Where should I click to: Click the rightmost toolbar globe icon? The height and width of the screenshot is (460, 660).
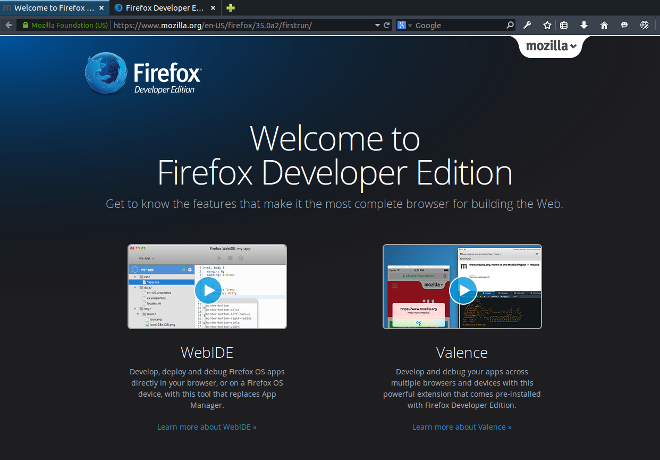coord(644,25)
